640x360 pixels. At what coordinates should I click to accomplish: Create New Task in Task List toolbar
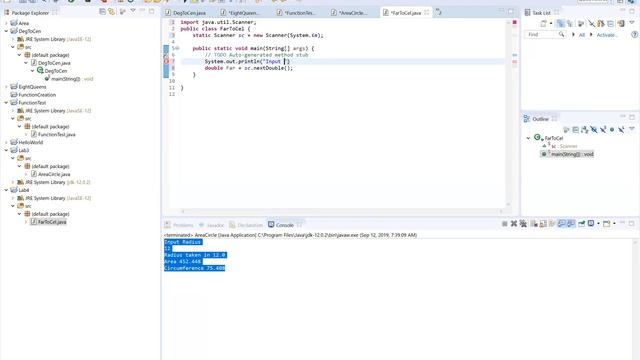point(543,24)
